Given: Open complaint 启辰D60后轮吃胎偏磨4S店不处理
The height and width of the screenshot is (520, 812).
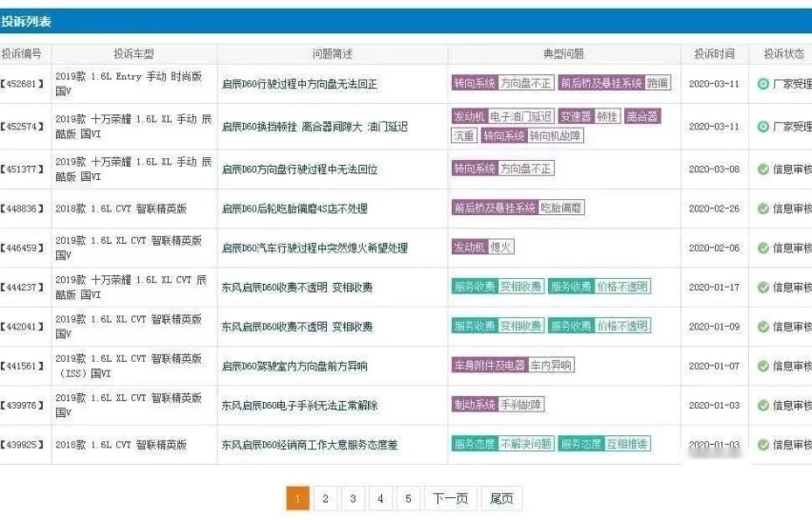Looking at the screenshot, I should (294, 209).
